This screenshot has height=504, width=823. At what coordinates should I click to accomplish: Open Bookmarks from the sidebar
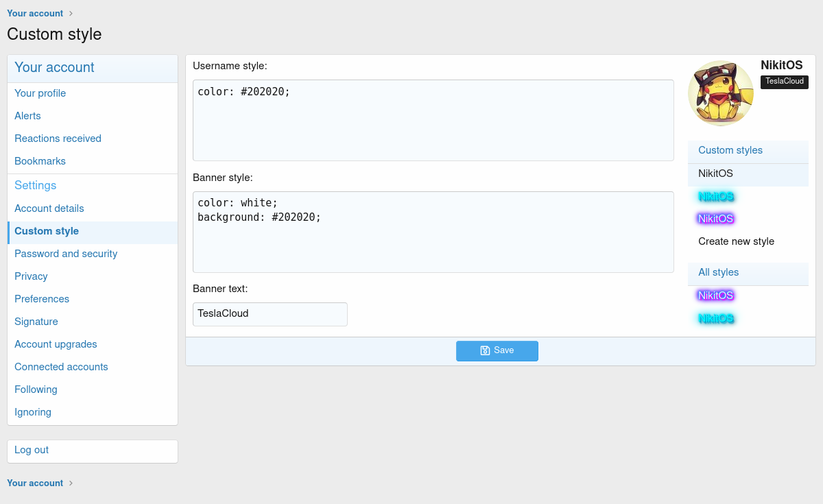tap(40, 161)
